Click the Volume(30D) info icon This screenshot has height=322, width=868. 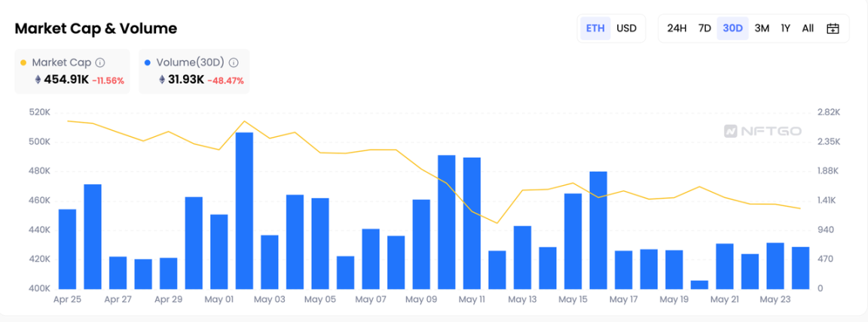click(x=234, y=63)
